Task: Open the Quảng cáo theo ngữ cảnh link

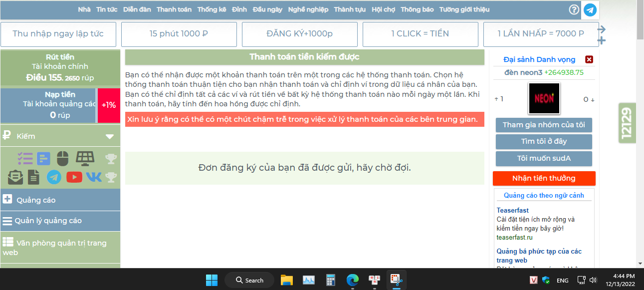Action: [544, 195]
